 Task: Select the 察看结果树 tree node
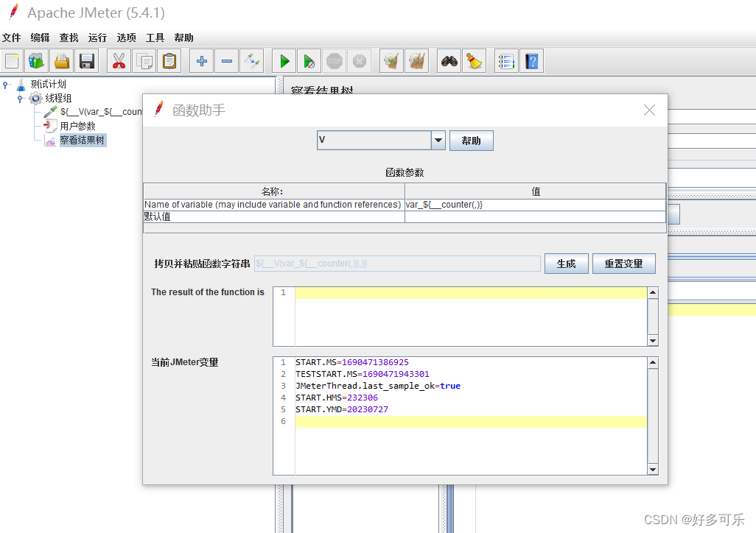[82, 140]
